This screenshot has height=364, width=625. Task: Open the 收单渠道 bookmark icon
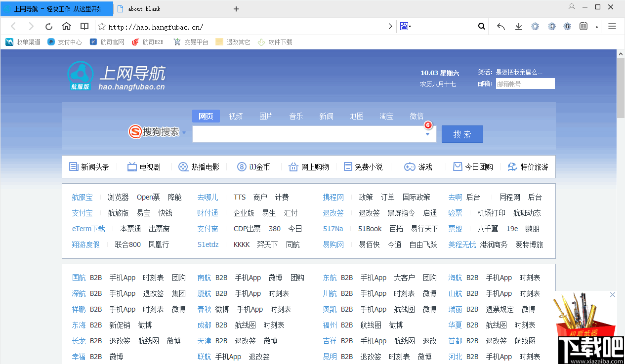tap(9, 42)
